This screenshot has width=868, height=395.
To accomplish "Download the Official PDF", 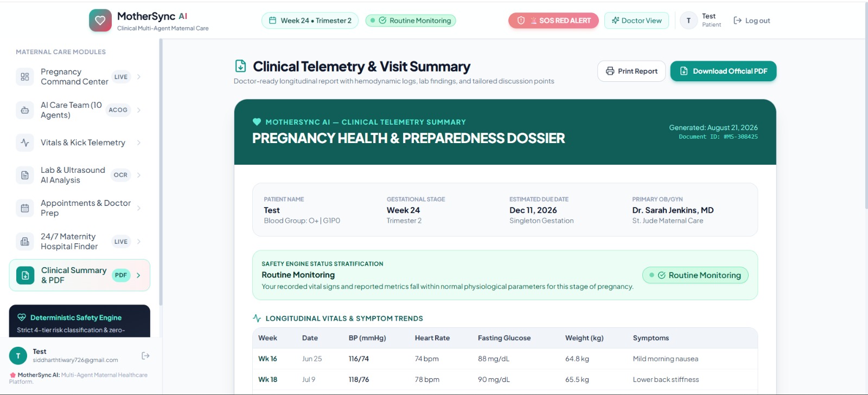I will (723, 71).
